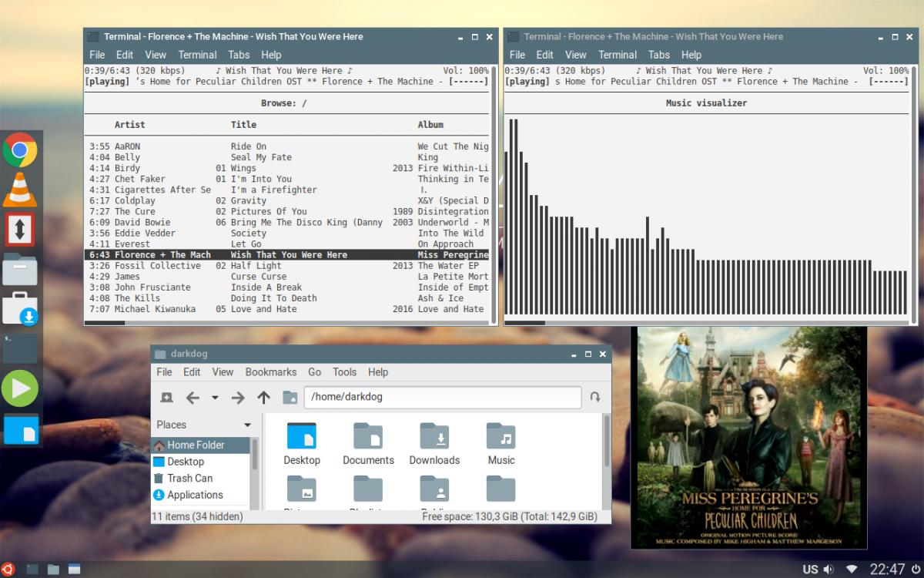Image resolution: width=924 pixels, height=578 pixels.
Task: Expand the Places sidebar dropdown
Action: (x=247, y=425)
